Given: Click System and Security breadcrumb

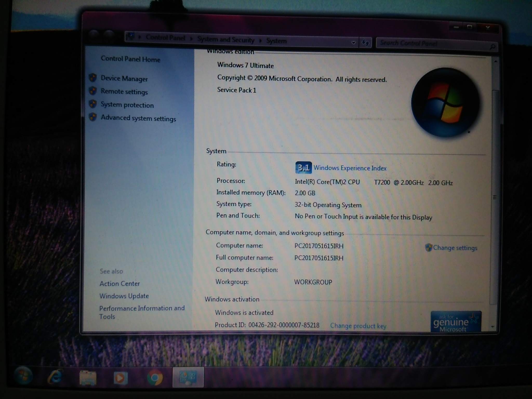Looking at the screenshot, I should point(225,39).
